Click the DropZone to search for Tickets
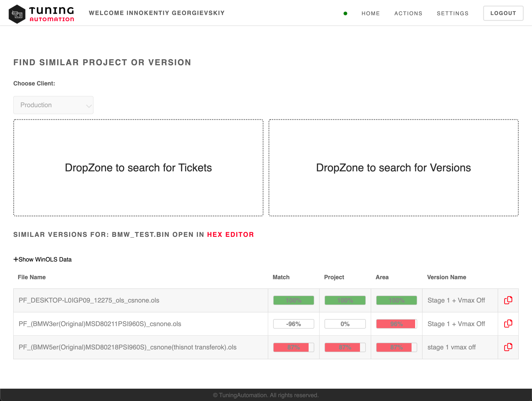The width and height of the screenshot is (532, 401). (x=138, y=168)
